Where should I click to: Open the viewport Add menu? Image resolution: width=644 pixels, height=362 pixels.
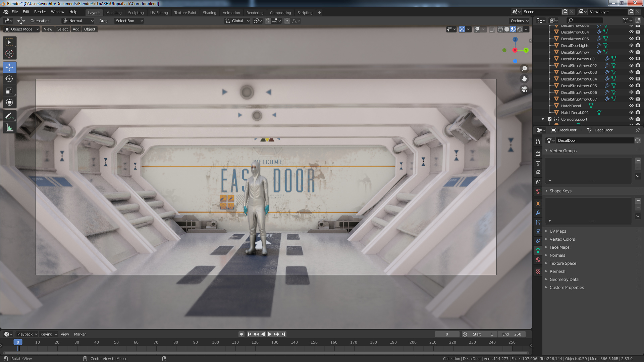[x=76, y=29]
